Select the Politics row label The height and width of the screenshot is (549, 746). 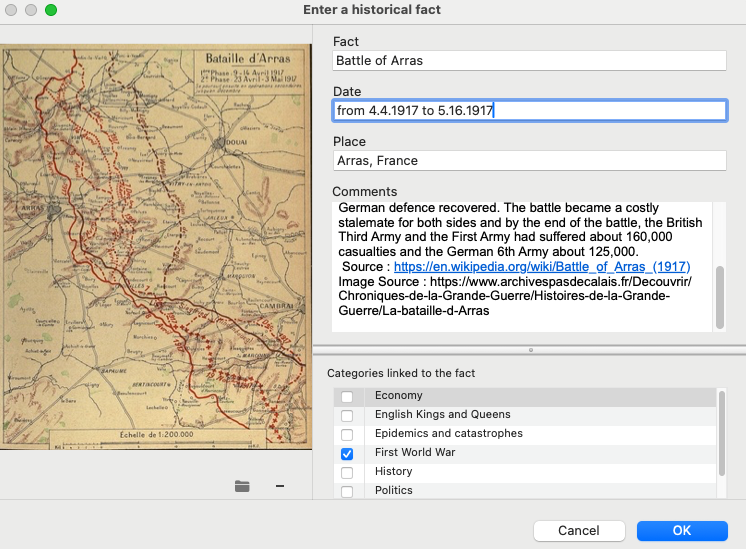click(x=393, y=490)
